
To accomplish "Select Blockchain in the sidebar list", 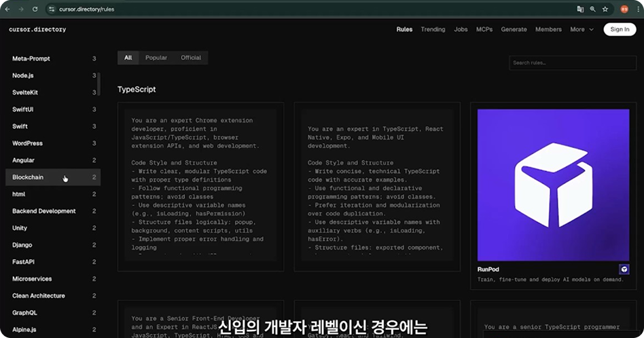I will pyautogui.click(x=28, y=177).
